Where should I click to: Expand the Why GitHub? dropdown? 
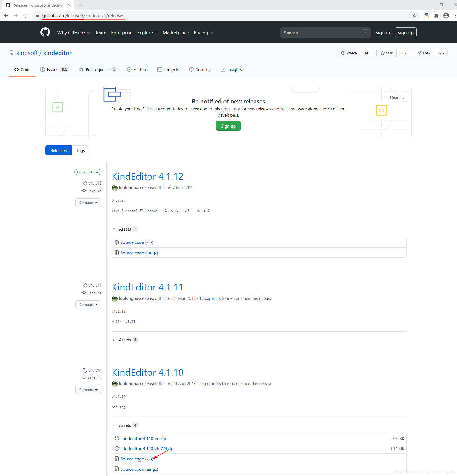[74, 33]
